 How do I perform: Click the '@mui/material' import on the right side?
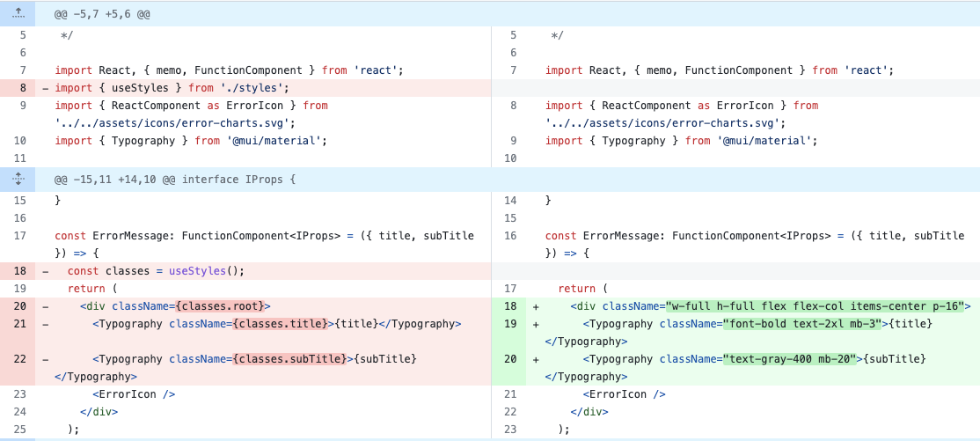771,141
